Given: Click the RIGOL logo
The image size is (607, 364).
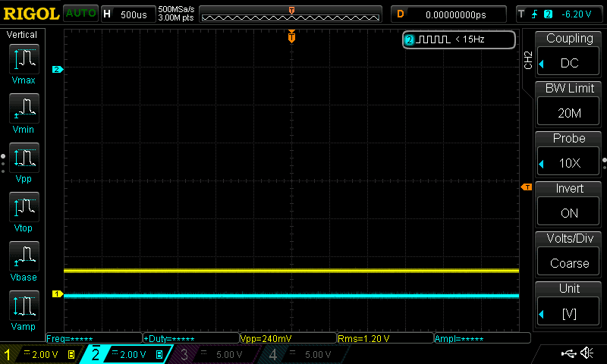Looking at the screenshot, I should [x=31, y=14].
